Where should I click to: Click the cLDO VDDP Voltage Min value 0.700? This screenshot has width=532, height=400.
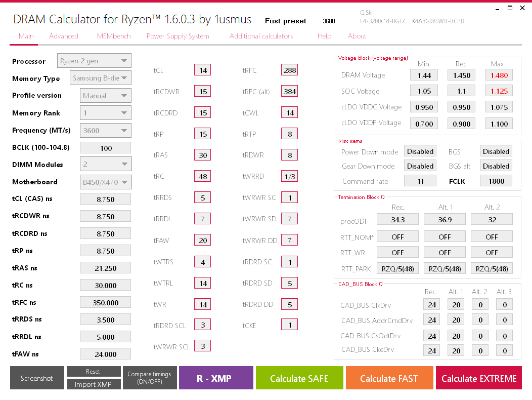point(424,124)
